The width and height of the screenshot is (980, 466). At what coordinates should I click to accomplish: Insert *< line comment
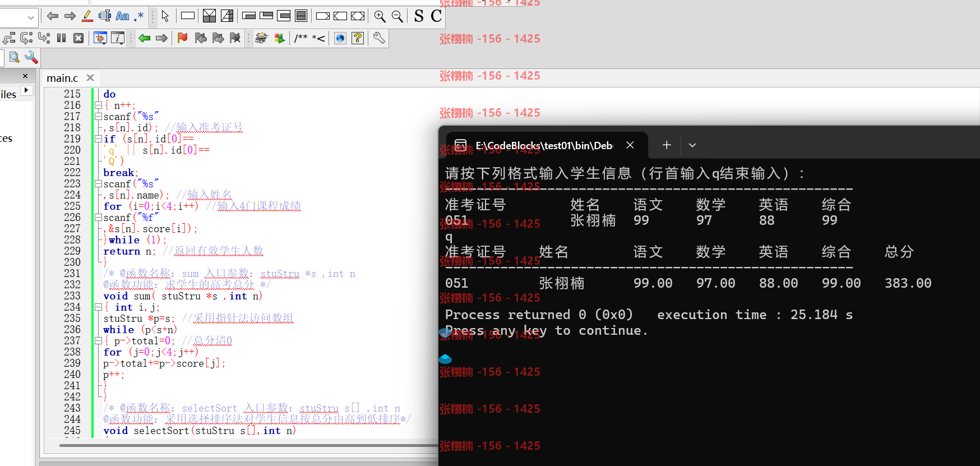[318, 38]
